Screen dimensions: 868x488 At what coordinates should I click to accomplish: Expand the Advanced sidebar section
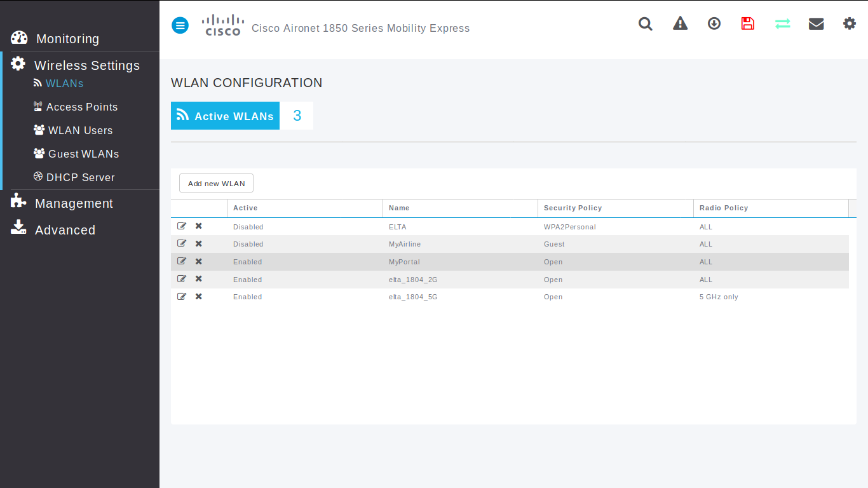pyautogui.click(x=65, y=230)
